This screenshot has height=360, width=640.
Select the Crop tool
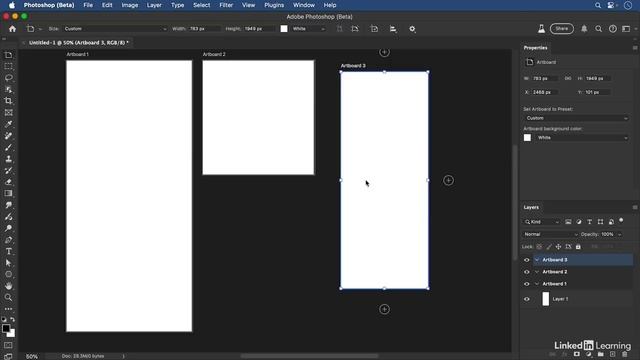click(8, 101)
